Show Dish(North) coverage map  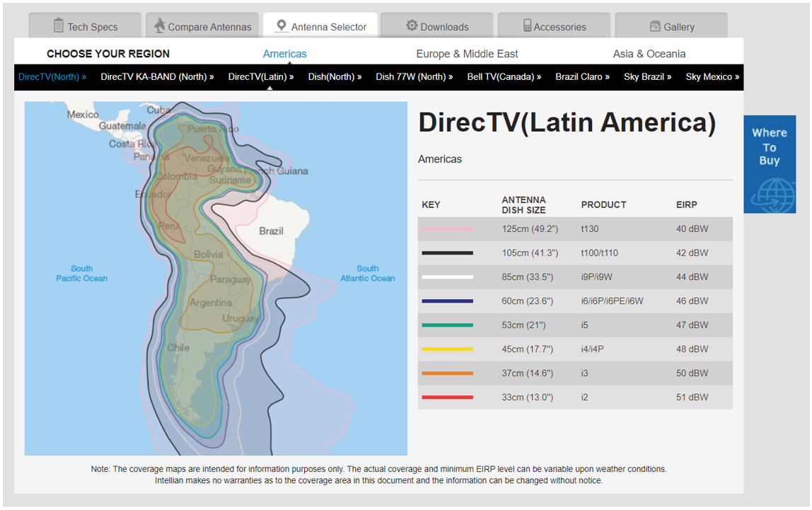(x=335, y=76)
